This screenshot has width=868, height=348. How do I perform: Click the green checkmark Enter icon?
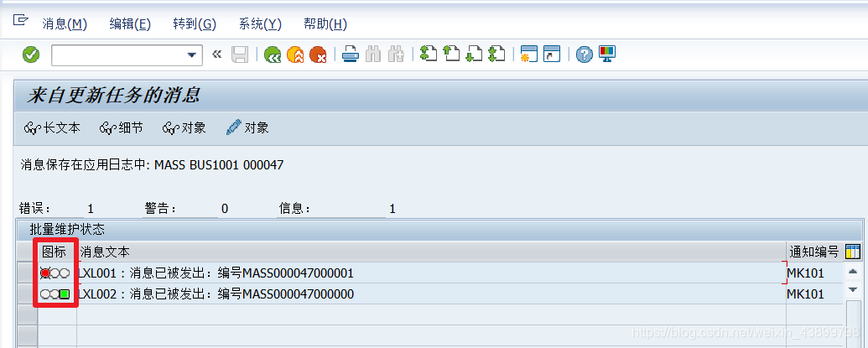[31, 55]
